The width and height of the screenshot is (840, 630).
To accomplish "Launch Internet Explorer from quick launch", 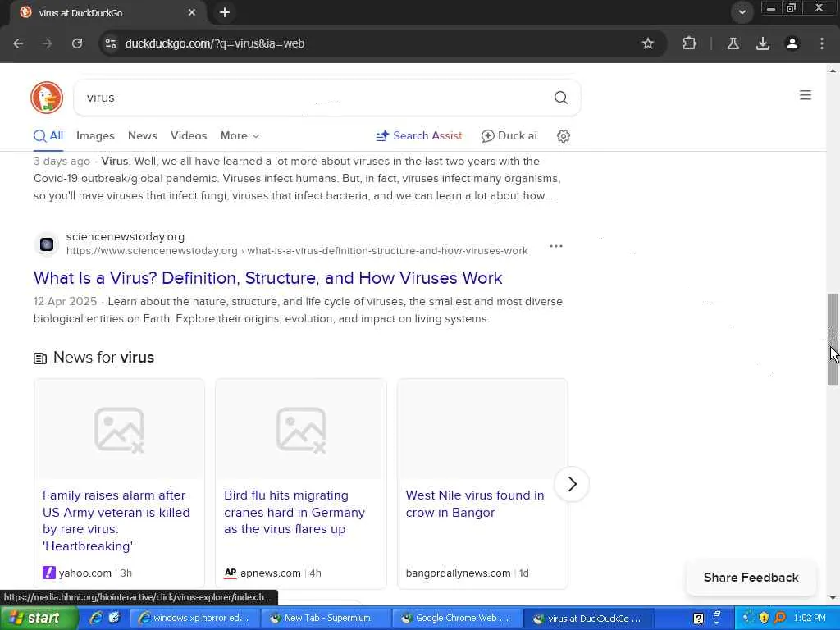I will click(96, 619).
